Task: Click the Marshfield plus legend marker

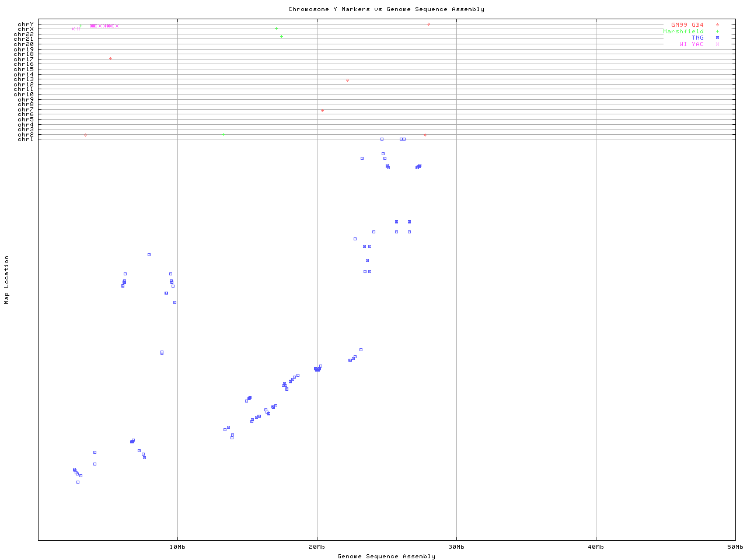Action: point(717,32)
